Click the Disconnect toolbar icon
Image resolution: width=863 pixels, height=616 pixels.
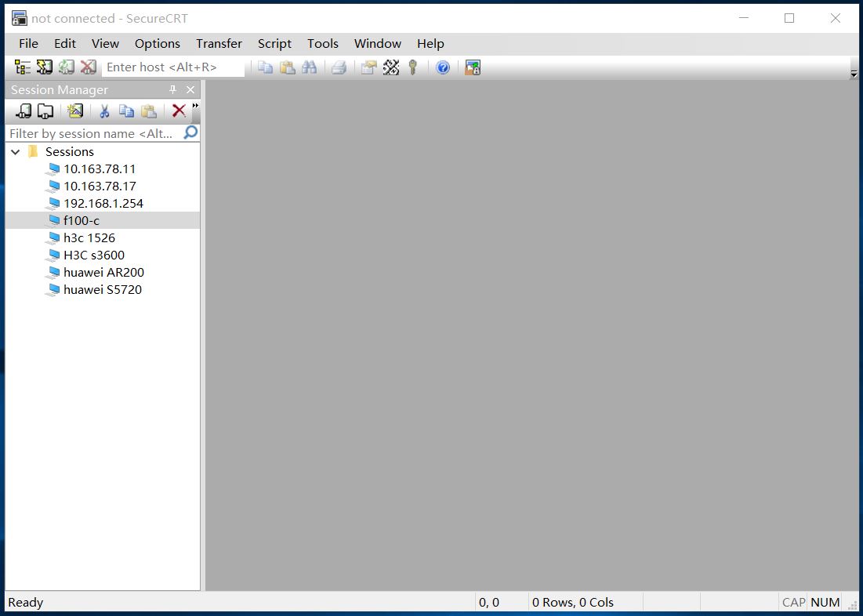pyautogui.click(x=88, y=67)
